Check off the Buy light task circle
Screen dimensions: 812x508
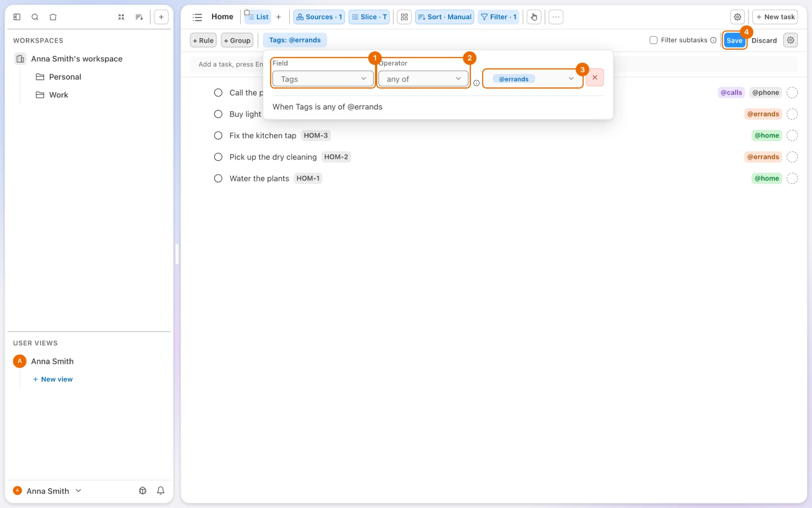tap(218, 114)
